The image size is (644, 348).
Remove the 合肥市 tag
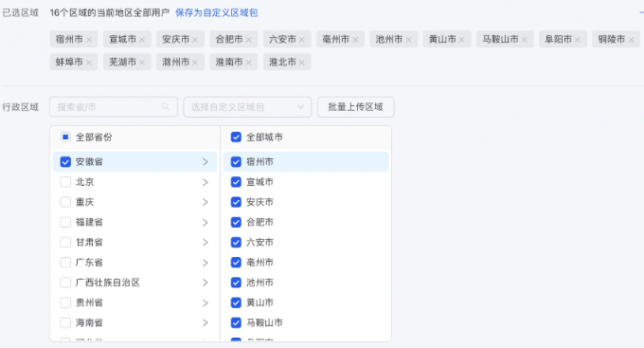pyautogui.click(x=249, y=40)
